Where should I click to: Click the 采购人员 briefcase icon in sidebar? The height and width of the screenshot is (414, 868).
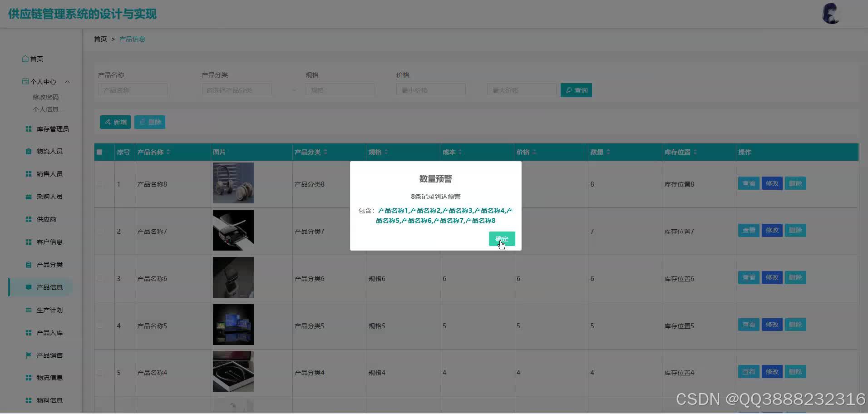click(29, 197)
